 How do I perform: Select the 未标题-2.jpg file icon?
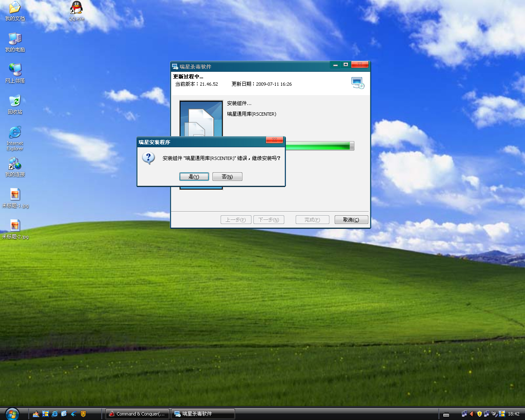pyautogui.click(x=15, y=229)
